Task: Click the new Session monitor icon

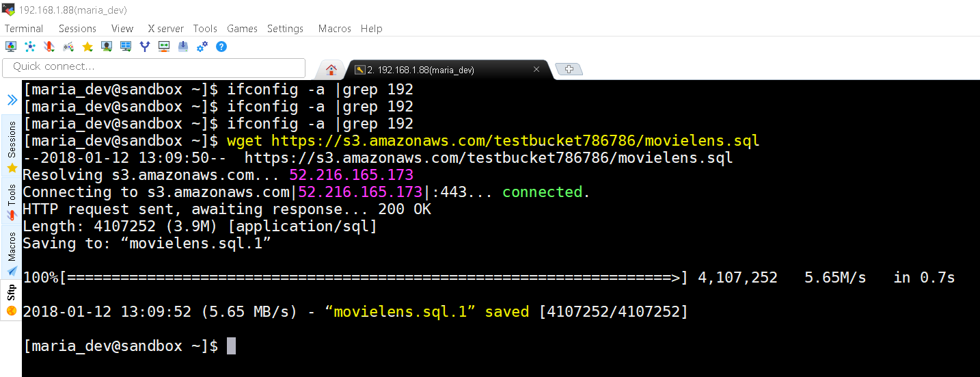Action: (x=10, y=47)
